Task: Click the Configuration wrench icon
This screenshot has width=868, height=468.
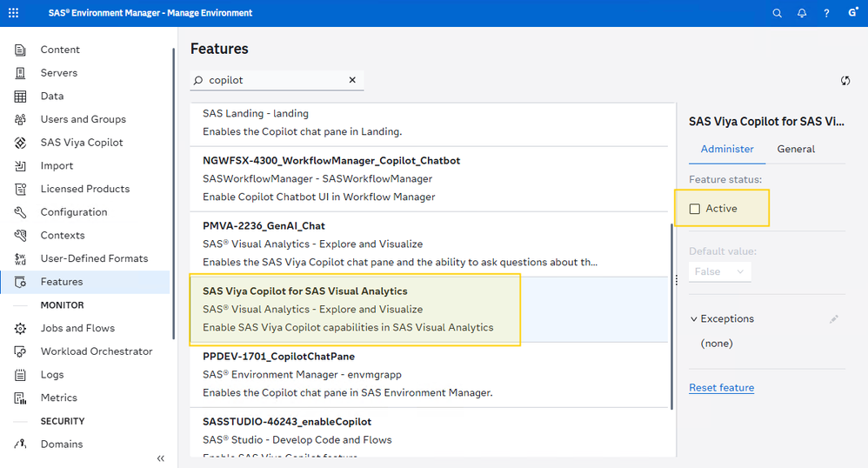Action: point(20,212)
